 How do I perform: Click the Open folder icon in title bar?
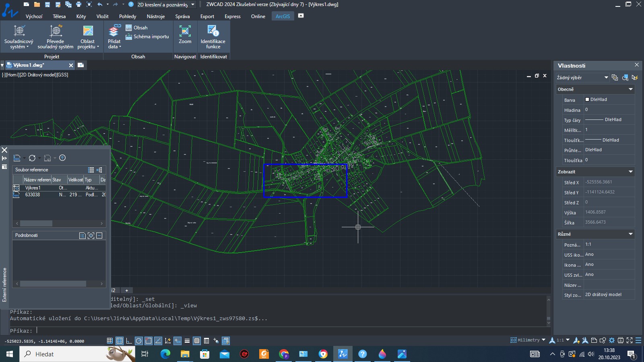(x=37, y=4)
